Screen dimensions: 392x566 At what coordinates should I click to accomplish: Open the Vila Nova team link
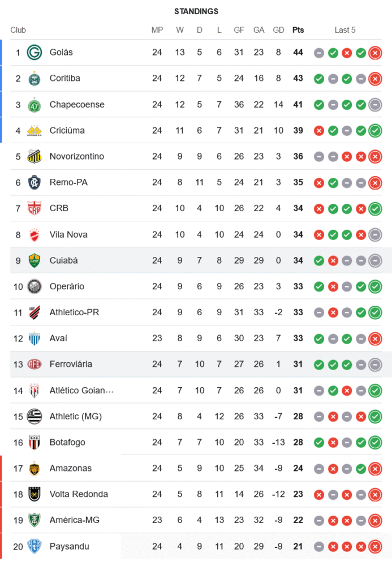click(x=68, y=234)
